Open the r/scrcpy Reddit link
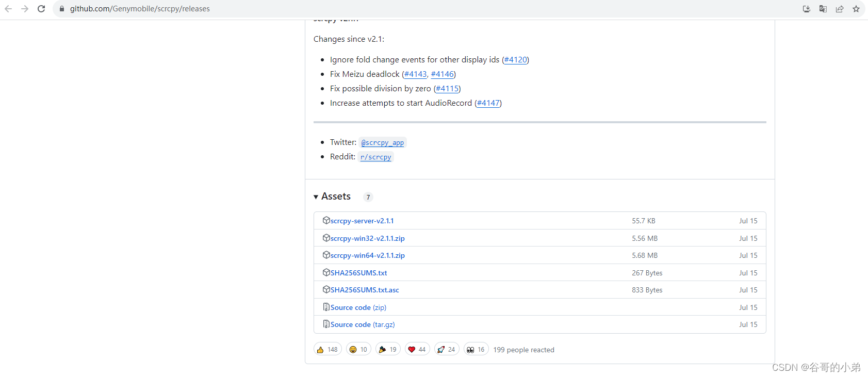The width and height of the screenshot is (868, 377). click(x=376, y=157)
